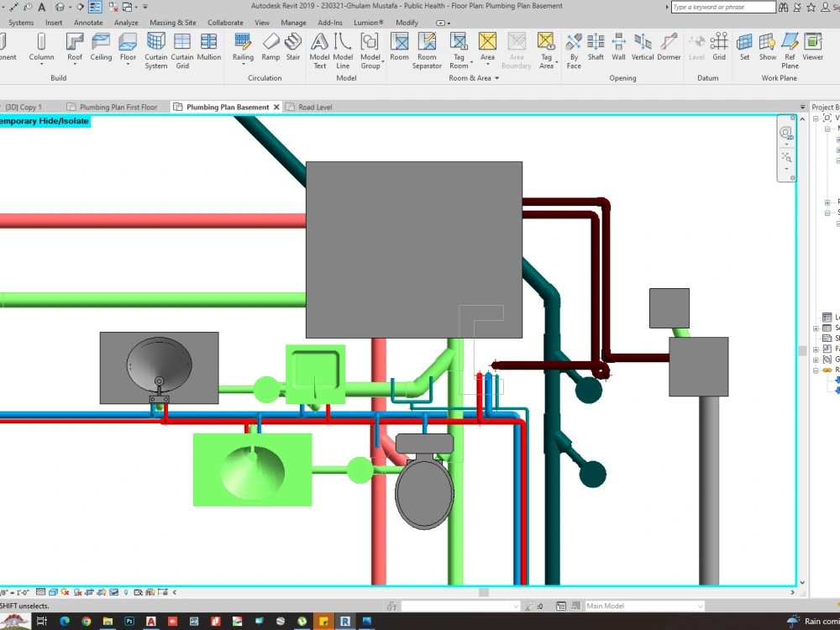Select the Tag Area tool
This screenshot has width=840, height=630.
pyautogui.click(x=546, y=50)
